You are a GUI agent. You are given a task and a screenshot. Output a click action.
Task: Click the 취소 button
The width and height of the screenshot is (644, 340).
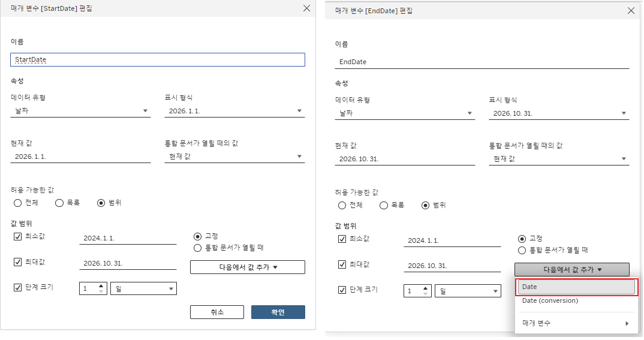pos(217,312)
